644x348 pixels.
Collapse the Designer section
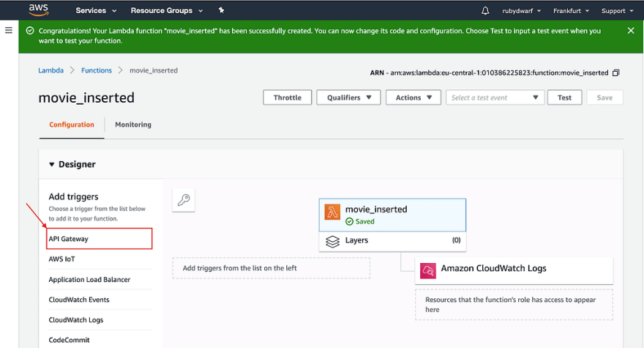[x=52, y=165]
